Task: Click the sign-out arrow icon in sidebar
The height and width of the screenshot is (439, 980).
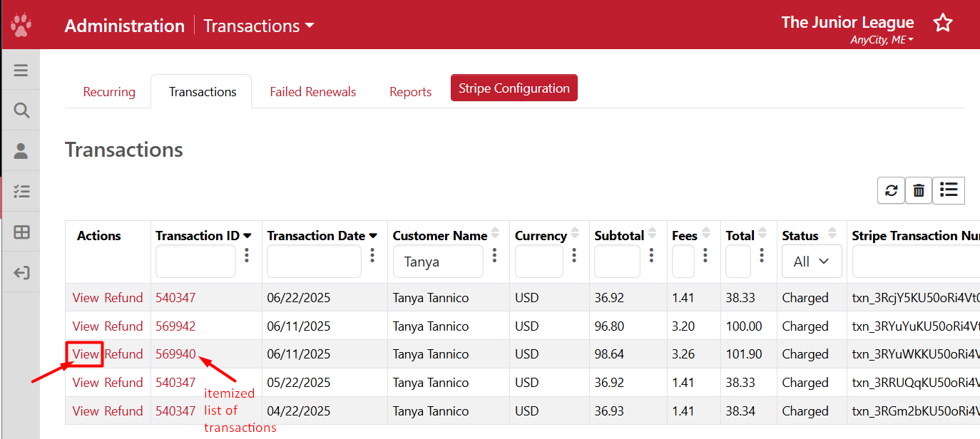Action: (x=21, y=272)
